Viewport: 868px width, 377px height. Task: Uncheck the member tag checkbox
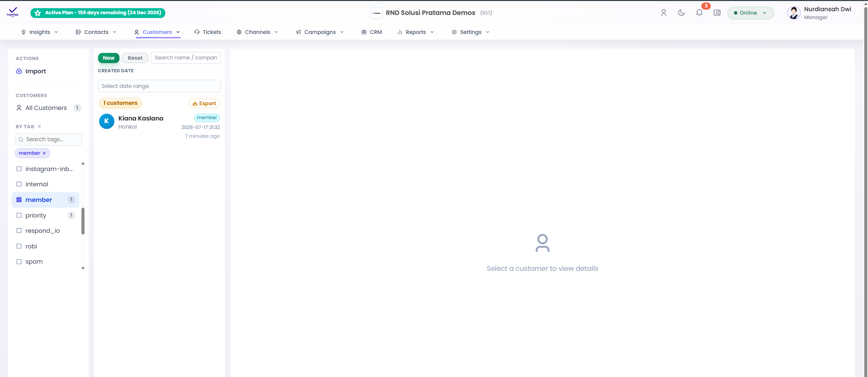tap(19, 200)
